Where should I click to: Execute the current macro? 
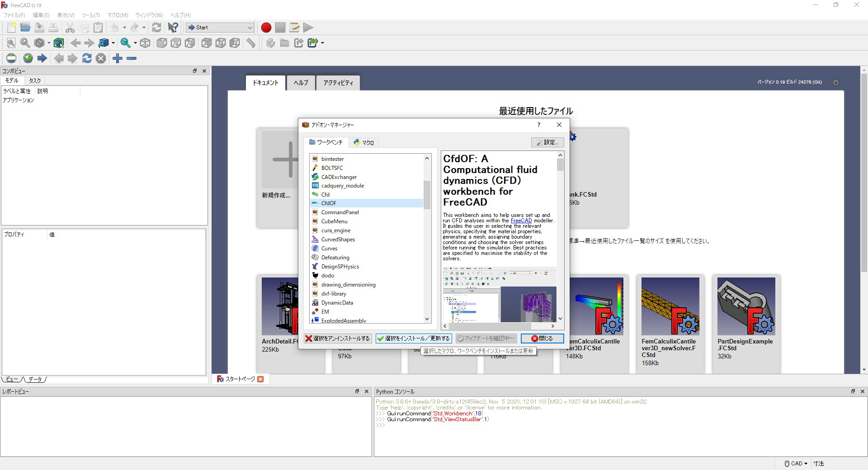pyautogui.click(x=309, y=28)
